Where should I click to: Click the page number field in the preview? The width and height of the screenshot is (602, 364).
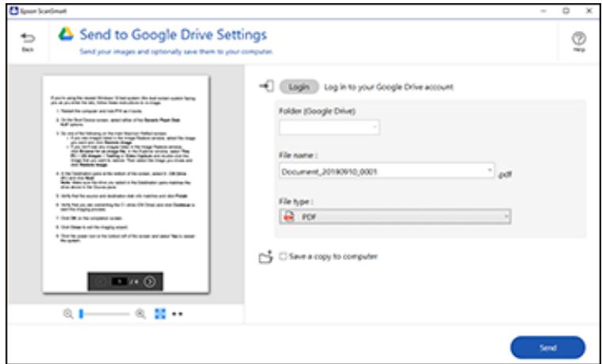tap(120, 282)
